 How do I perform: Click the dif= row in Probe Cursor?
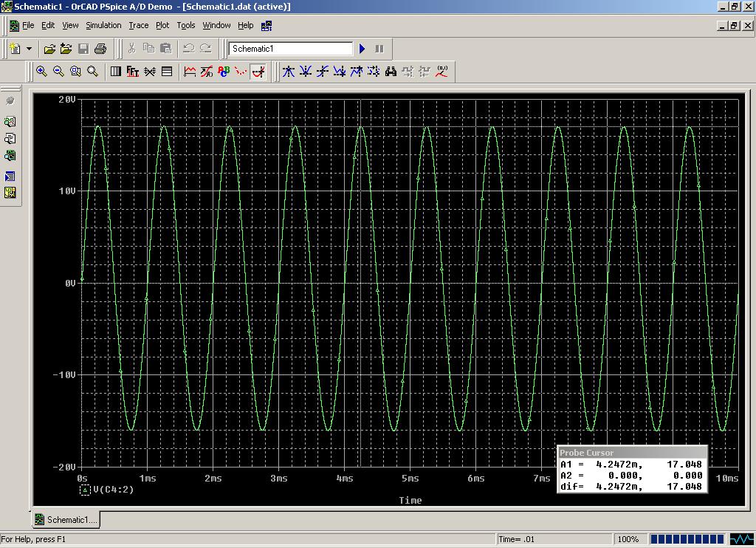click(x=631, y=486)
